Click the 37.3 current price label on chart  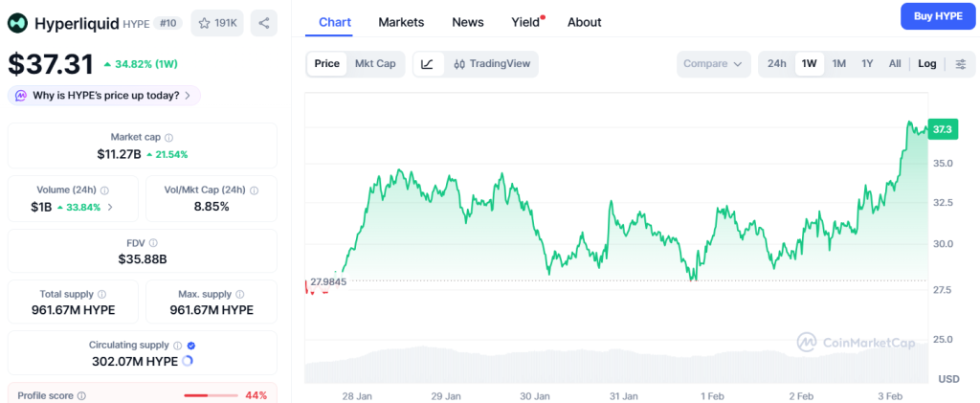(x=942, y=129)
